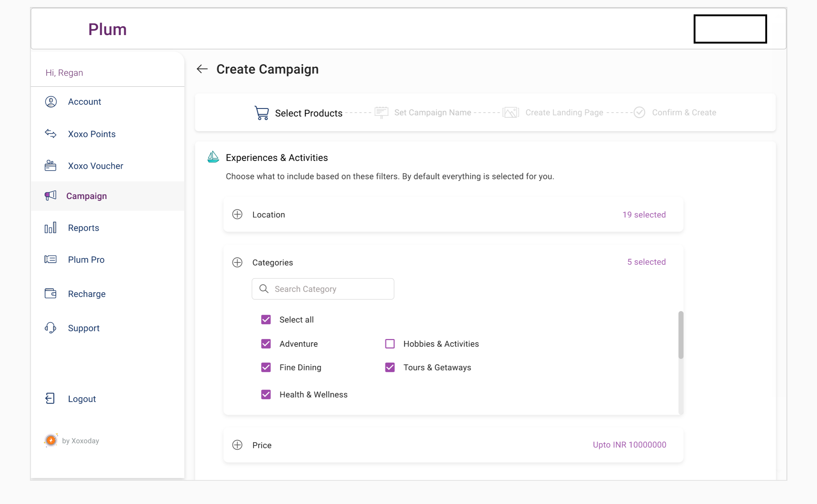Screen dimensions: 817x504
Task: Open Plum Pro from the sidebar
Action: 86,260
